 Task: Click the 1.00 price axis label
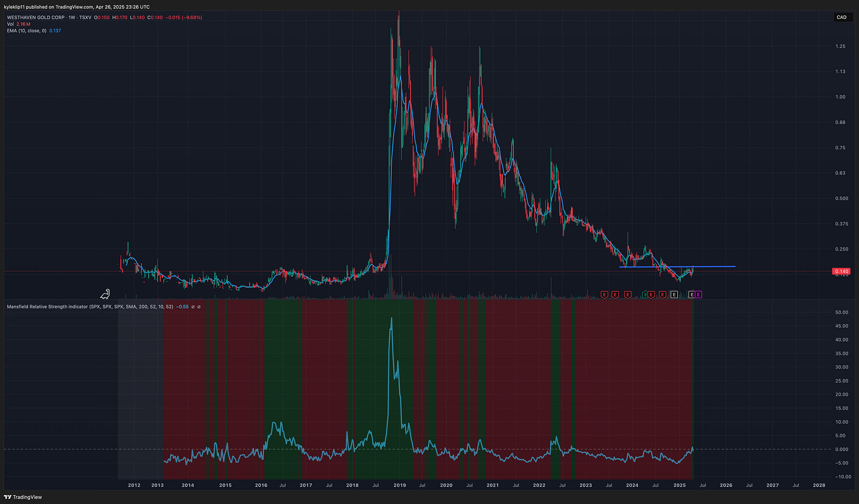point(840,97)
